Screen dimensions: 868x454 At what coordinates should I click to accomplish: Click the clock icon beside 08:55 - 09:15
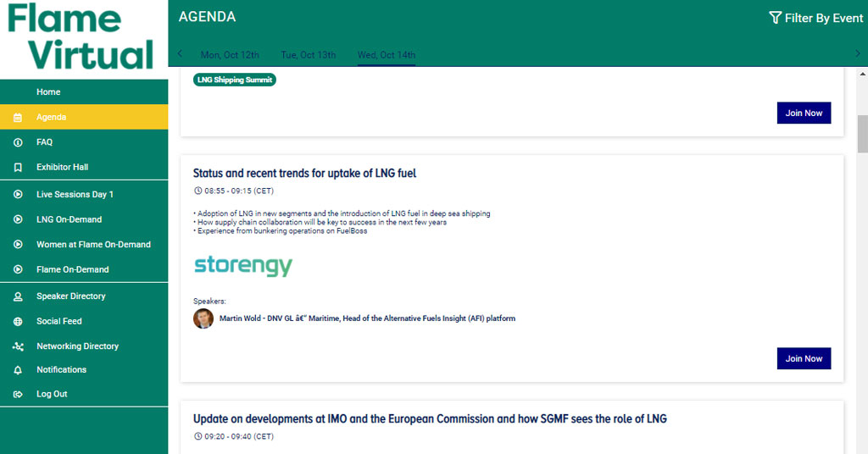[x=198, y=191]
